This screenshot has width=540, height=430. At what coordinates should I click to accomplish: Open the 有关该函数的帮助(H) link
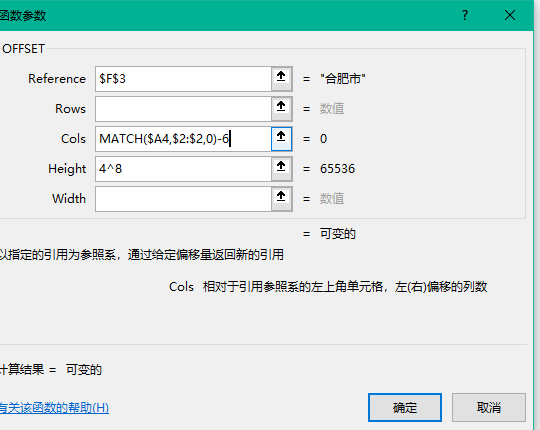tap(54, 408)
